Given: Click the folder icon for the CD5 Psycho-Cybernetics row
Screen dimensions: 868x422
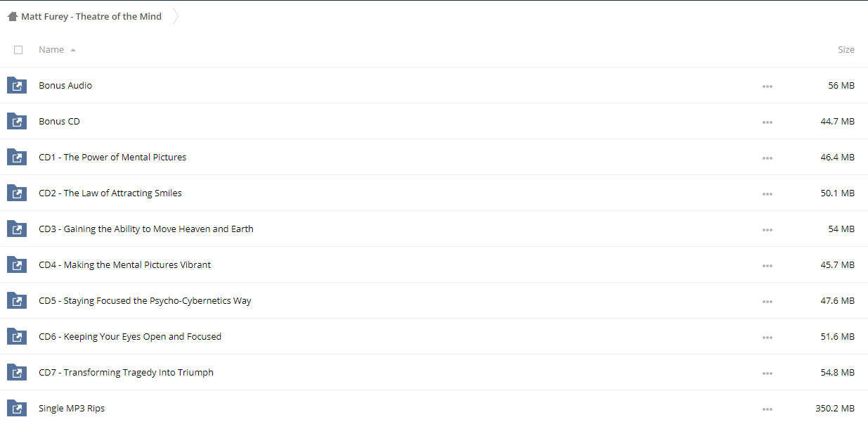Looking at the screenshot, I should [x=17, y=300].
